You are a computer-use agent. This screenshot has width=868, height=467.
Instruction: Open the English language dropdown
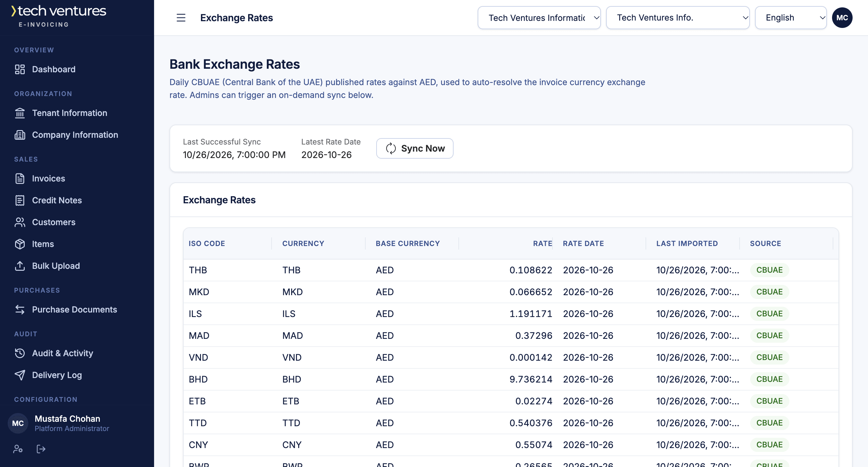(791, 18)
